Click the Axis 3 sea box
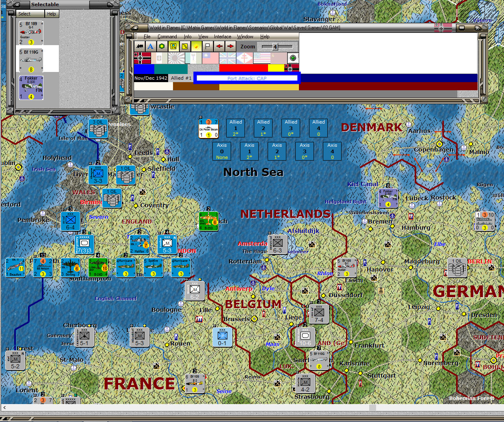Screen dimensions: 504x422 305,151
